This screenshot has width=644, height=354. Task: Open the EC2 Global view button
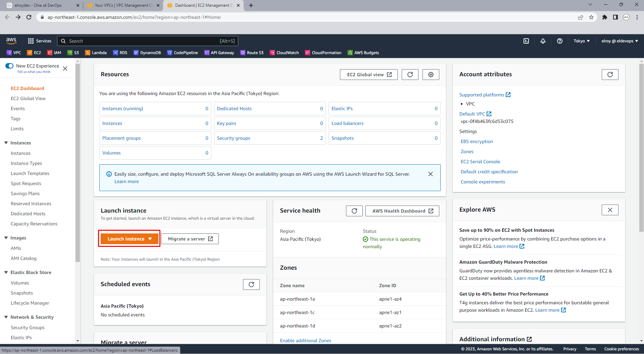pos(369,75)
